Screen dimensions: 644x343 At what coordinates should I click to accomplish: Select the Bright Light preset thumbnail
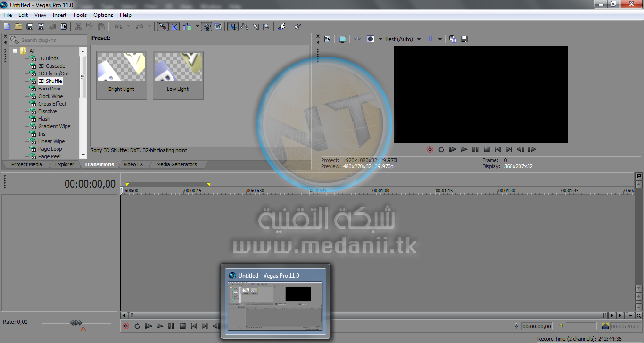pyautogui.click(x=122, y=75)
